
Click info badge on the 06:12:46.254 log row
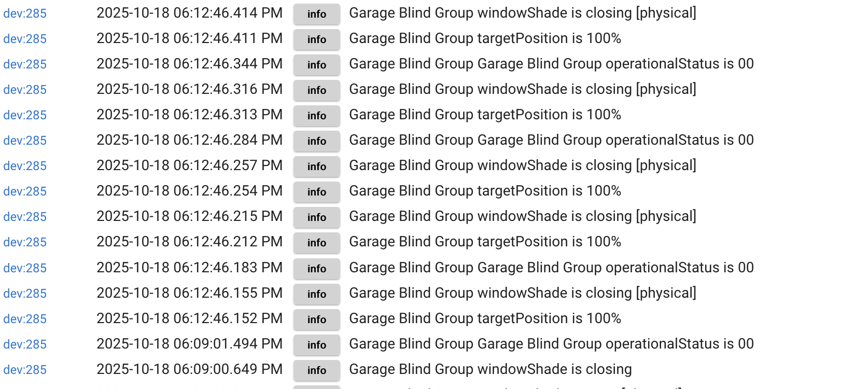(316, 192)
